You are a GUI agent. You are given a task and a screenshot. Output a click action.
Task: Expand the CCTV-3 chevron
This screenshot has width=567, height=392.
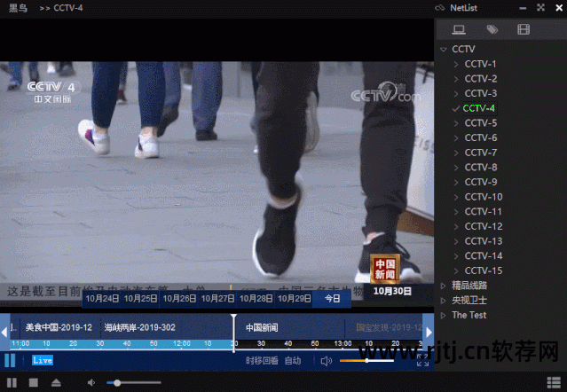point(456,94)
